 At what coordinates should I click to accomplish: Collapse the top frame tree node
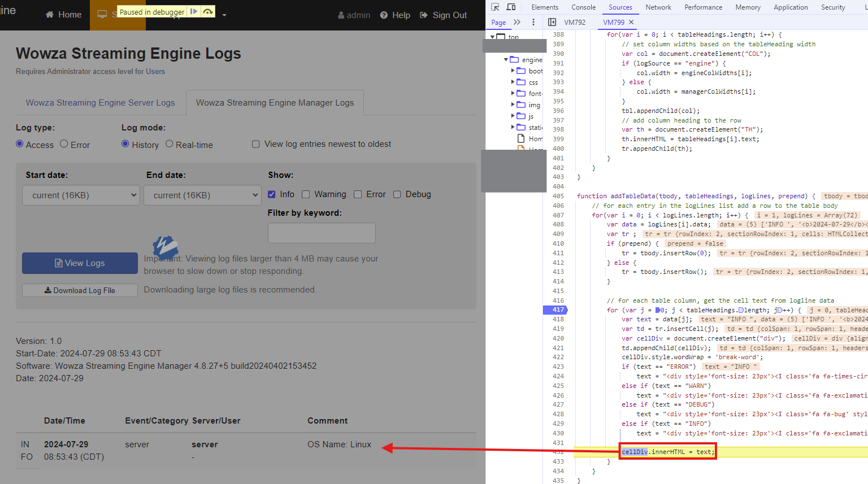click(x=493, y=37)
